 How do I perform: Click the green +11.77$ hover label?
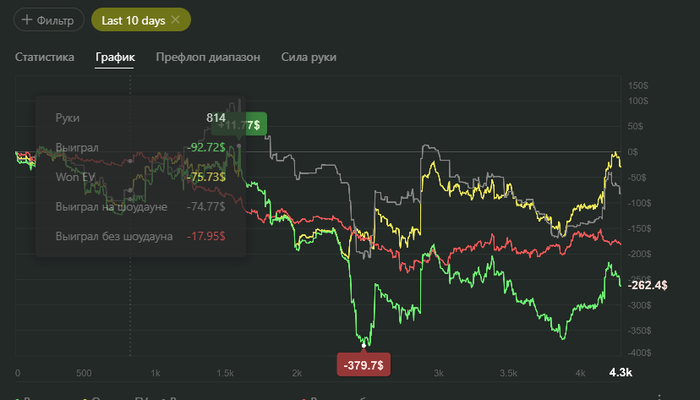242,125
